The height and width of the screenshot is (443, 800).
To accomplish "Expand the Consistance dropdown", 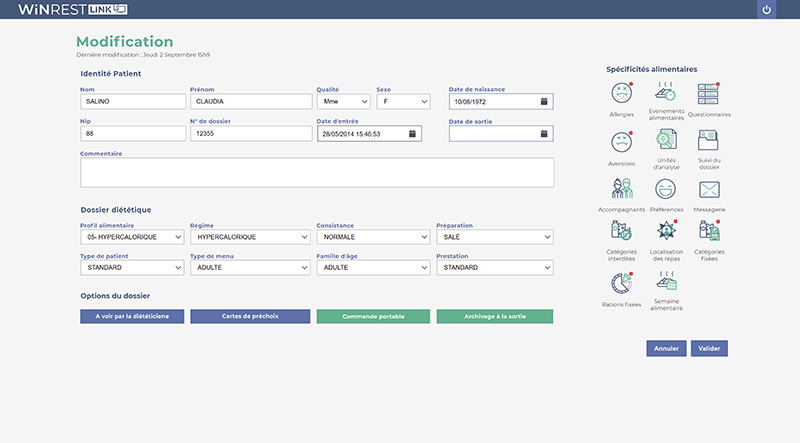I will coord(373,237).
